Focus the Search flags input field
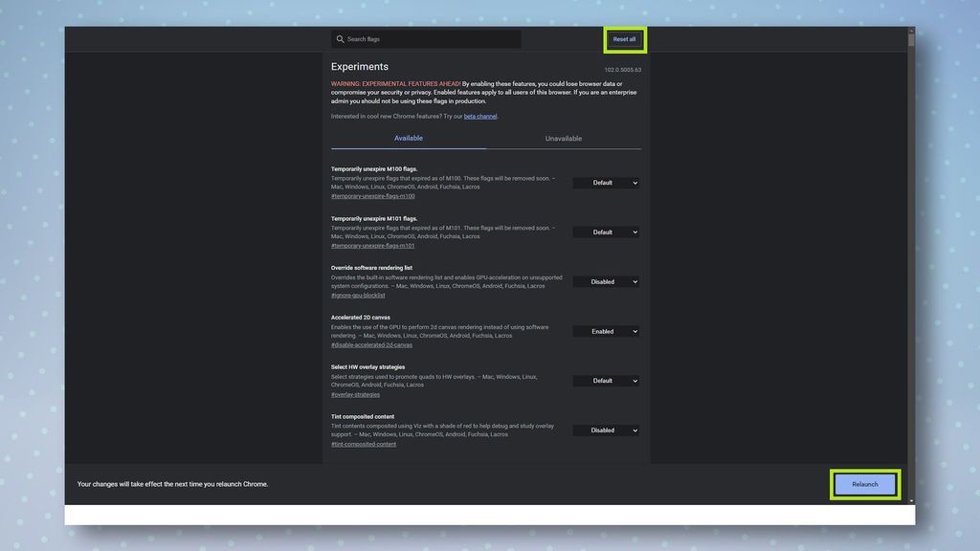The image size is (980, 551). click(x=426, y=39)
